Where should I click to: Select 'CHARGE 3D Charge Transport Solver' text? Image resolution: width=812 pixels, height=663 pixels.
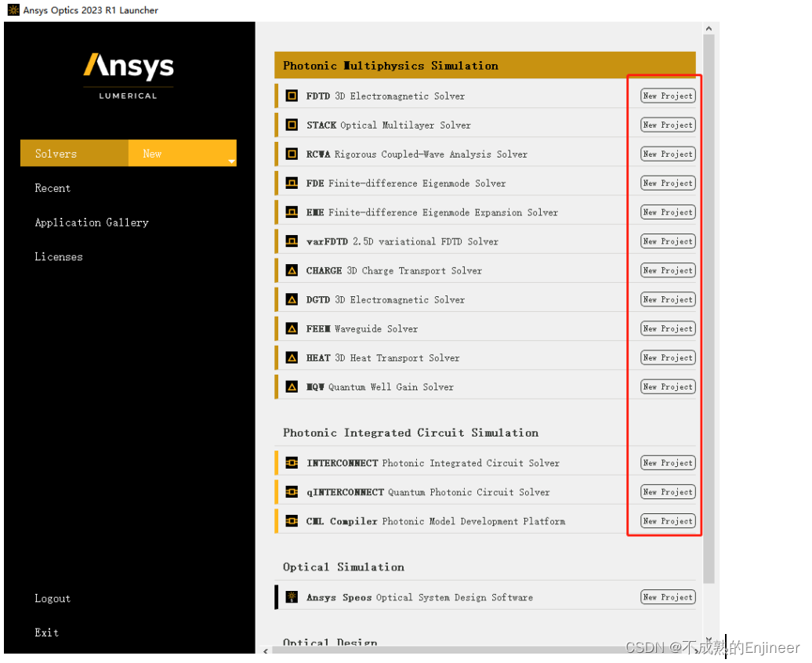coord(394,270)
